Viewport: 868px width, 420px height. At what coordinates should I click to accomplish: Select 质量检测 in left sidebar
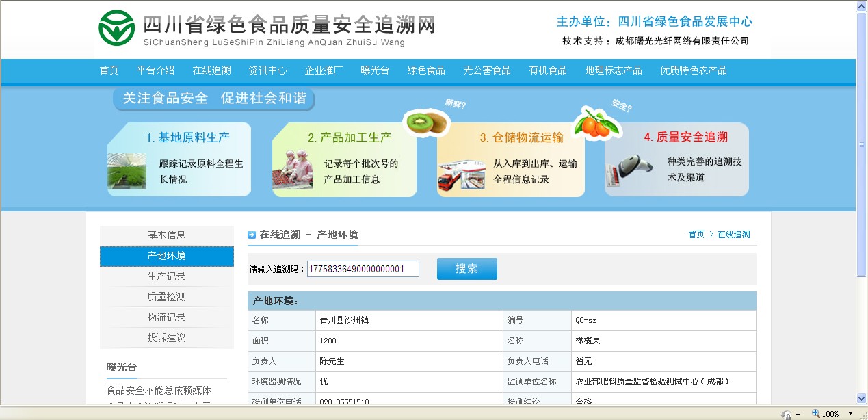coord(166,297)
